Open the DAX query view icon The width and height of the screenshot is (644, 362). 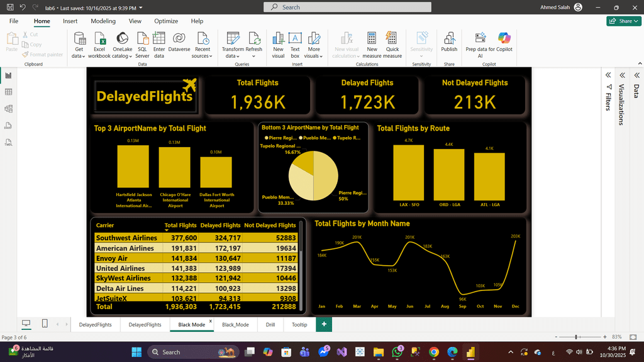tap(9, 126)
